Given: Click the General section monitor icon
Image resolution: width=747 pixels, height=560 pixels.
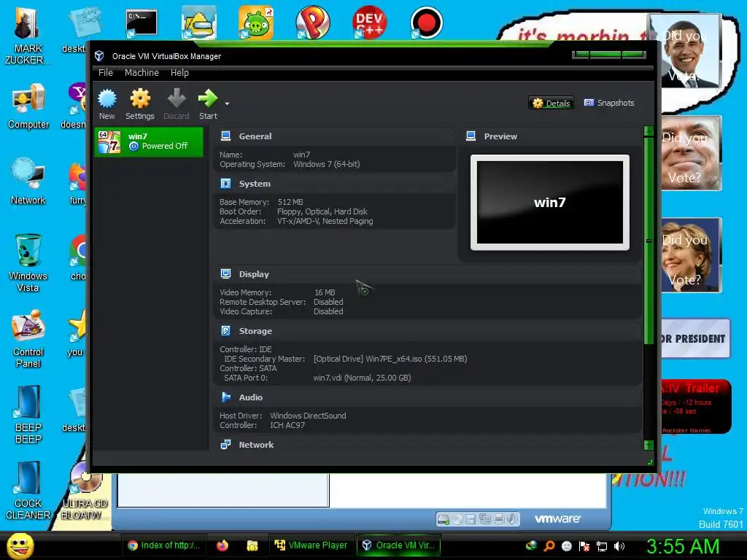Looking at the screenshot, I should [226, 136].
